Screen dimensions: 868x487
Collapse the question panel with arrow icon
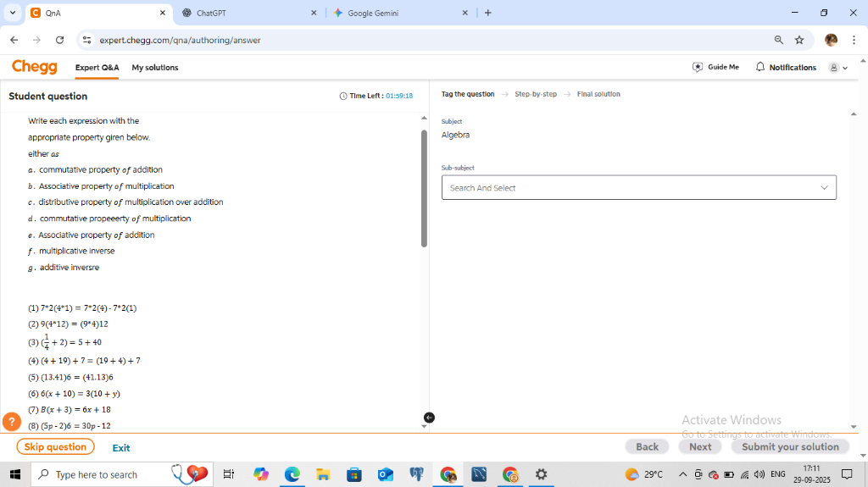pyautogui.click(x=429, y=418)
